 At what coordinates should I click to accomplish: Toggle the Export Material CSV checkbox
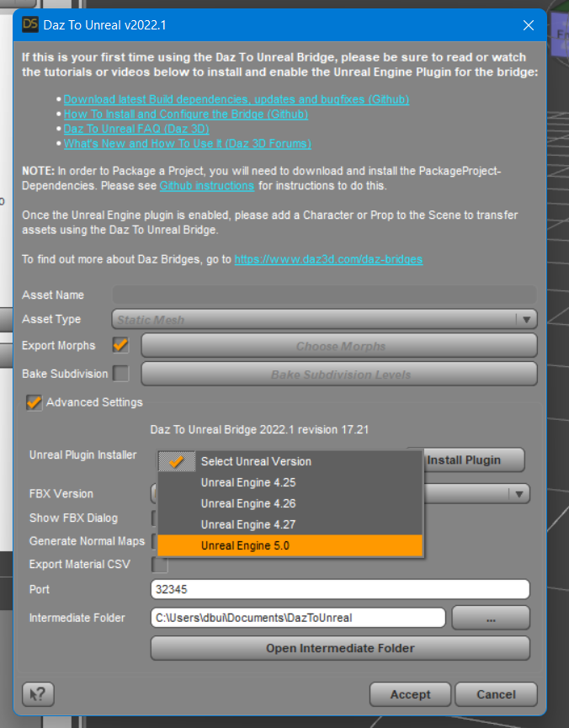click(x=159, y=564)
